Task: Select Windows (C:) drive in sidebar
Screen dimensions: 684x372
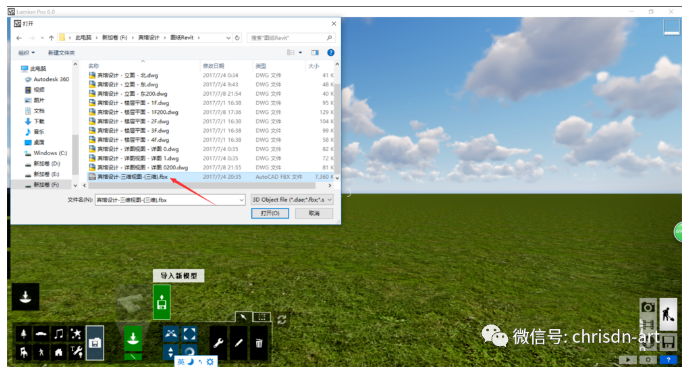Action: point(46,153)
